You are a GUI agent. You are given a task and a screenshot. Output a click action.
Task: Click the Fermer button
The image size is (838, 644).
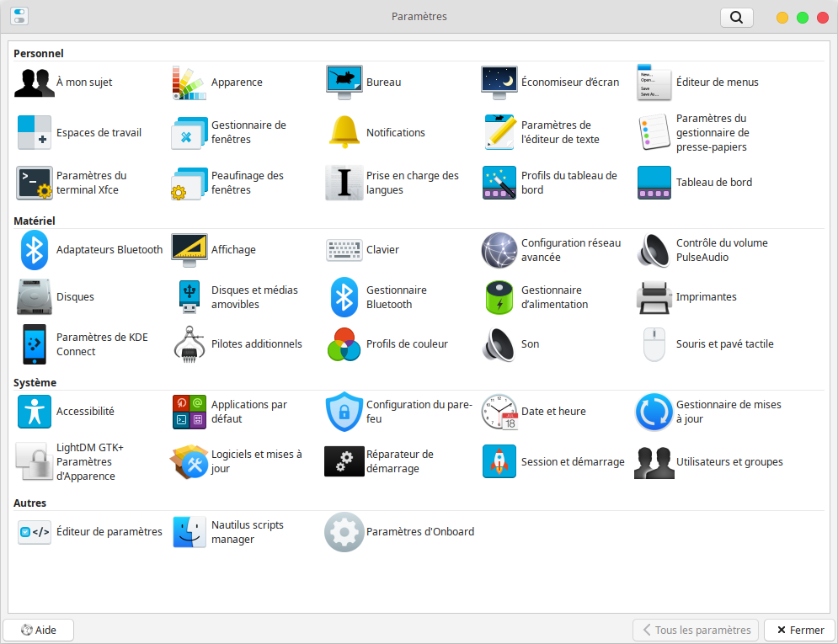click(800, 630)
